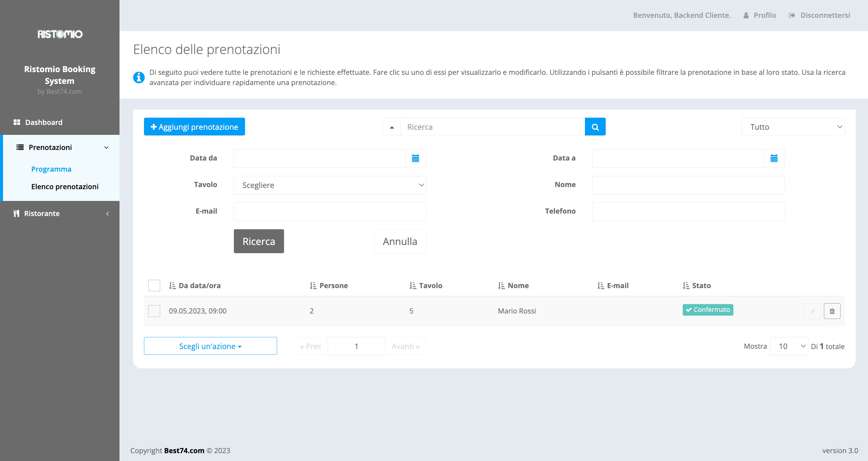
Task: Expand the Scegli un'azione dropdown
Action: (210, 346)
